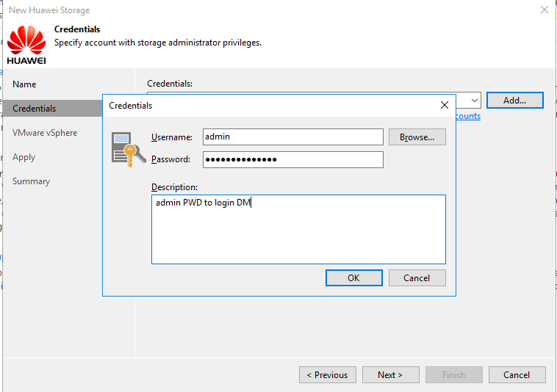Screen dimensions: 557x392
Task: Select the Credentials wizard step
Action: (53, 108)
